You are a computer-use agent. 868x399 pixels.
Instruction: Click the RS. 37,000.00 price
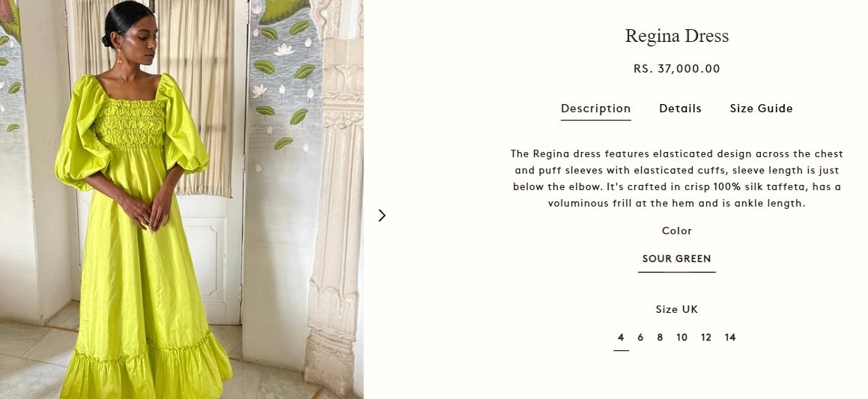point(676,69)
